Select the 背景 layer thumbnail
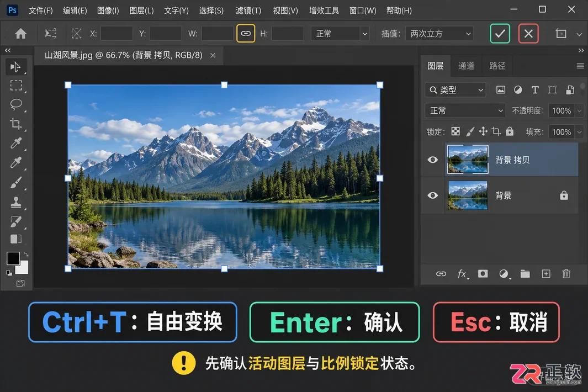 click(468, 195)
